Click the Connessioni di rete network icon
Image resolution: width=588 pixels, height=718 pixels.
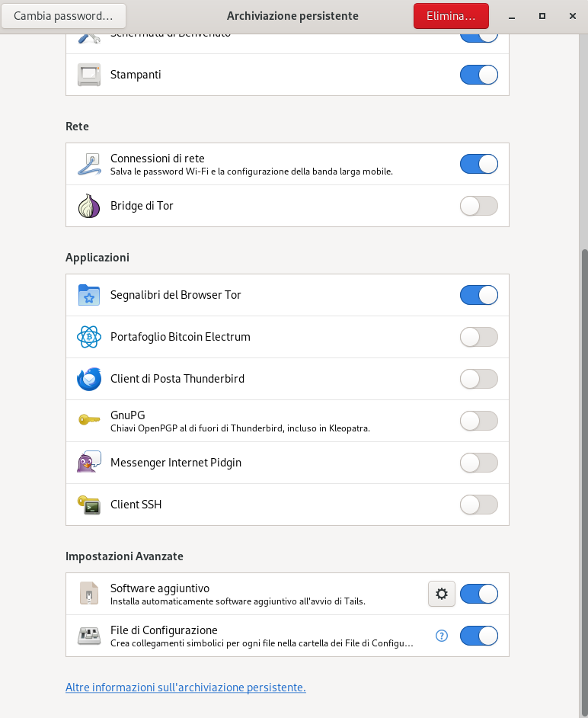89,165
